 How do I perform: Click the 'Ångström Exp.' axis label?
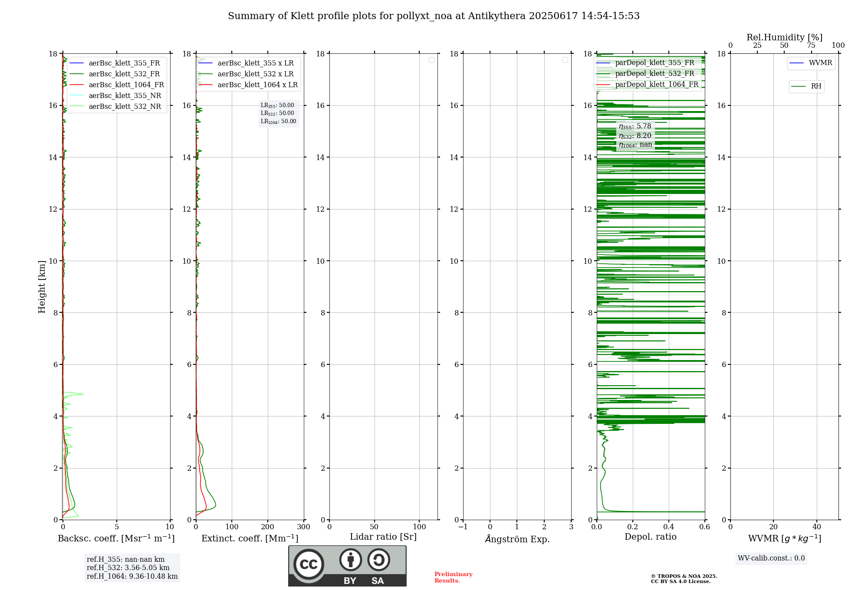517,539
